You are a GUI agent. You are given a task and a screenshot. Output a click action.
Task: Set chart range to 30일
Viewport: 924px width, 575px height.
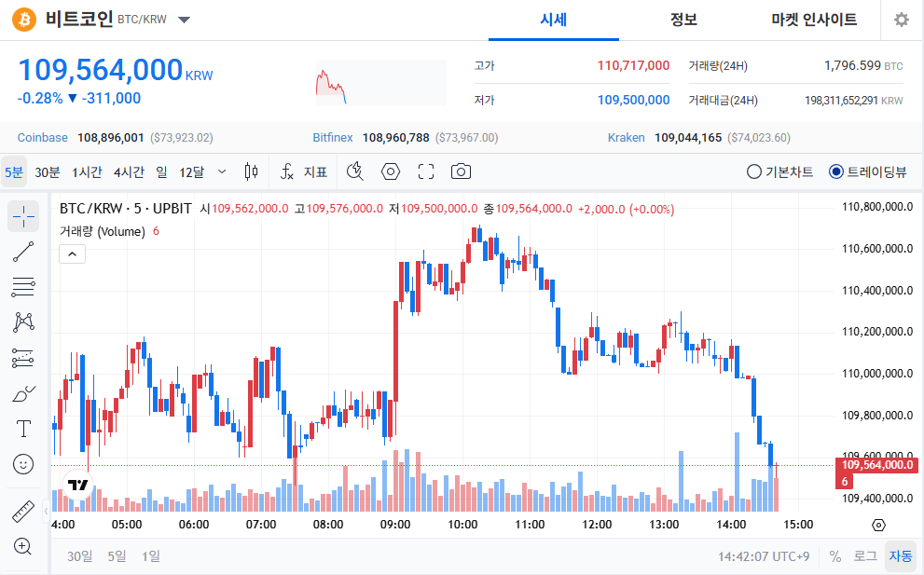79,556
